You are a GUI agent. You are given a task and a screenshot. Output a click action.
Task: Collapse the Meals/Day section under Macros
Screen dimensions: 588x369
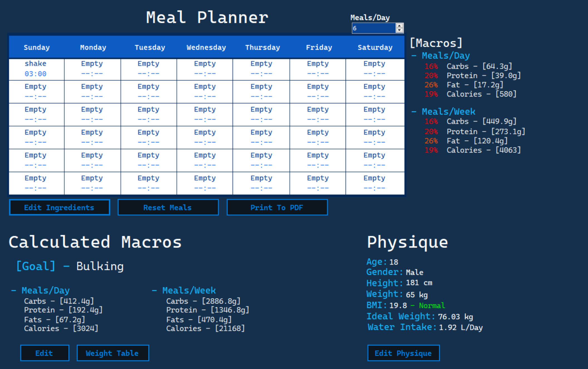point(414,55)
